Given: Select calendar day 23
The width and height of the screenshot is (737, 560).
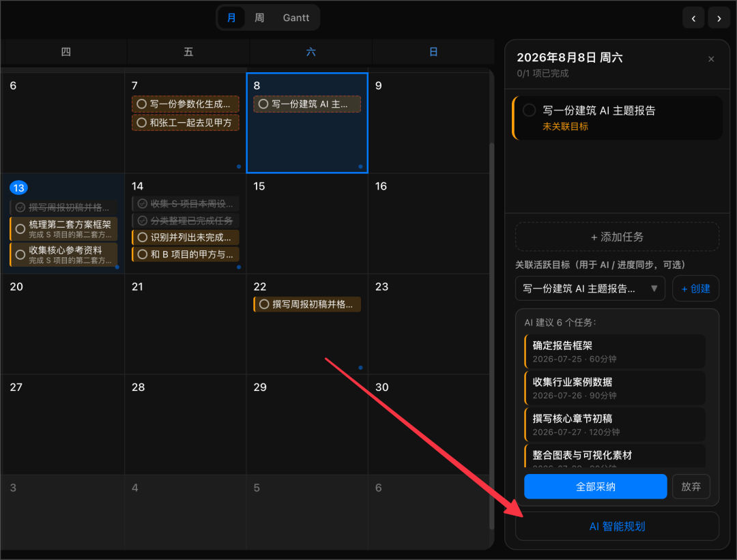Looking at the screenshot, I should pyautogui.click(x=428, y=324).
